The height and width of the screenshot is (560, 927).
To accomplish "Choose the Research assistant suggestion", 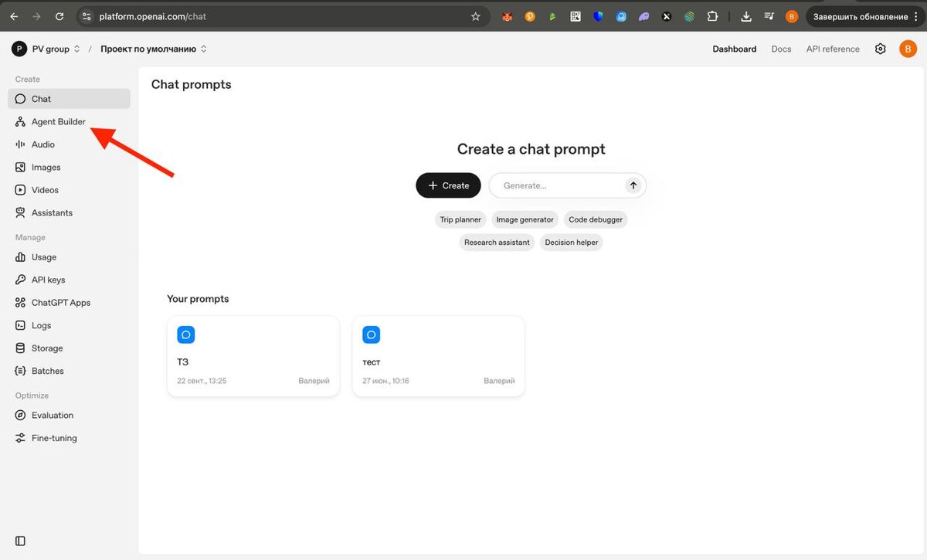I will click(x=497, y=242).
